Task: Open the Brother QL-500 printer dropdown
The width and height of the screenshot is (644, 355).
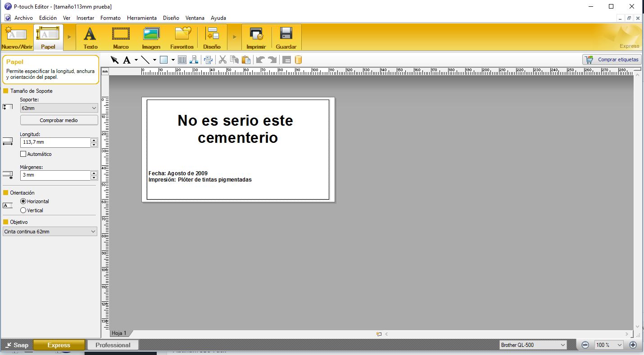Action: 533,345
